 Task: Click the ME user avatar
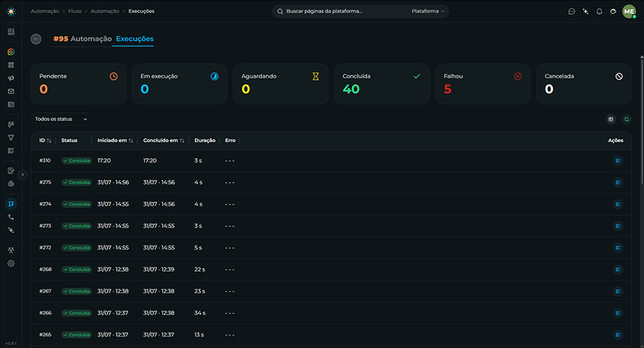(629, 11)
